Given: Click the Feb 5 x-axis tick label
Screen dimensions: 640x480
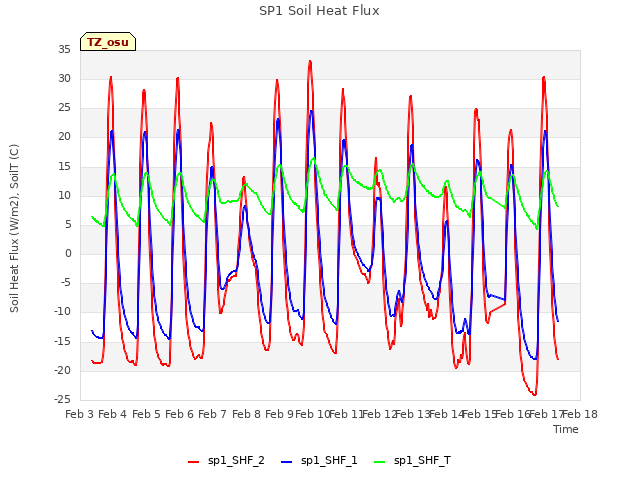Looking at the screenshot, I should [x=146, y=414].
